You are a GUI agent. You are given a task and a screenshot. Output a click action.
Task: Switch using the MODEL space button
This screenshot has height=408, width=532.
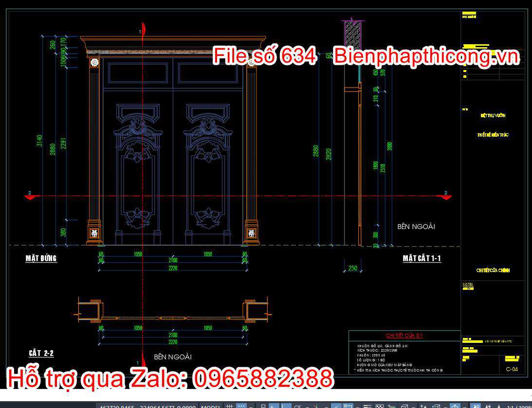(211, 406)
